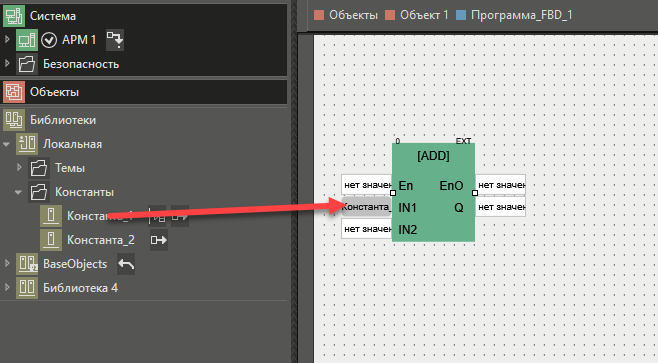This screenshot has height=363, width=658.
Task: Expand the Библиотека 4 node
Action: tap(7, 287)
